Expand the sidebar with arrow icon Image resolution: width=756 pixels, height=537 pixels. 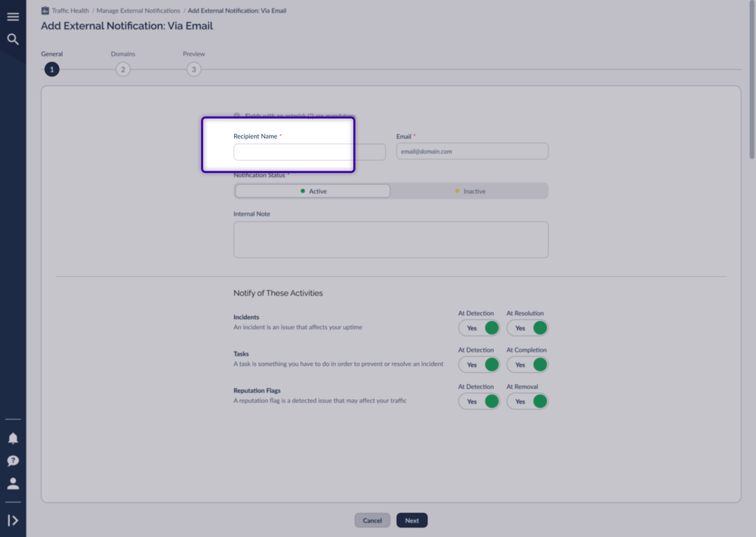[13, 521]
